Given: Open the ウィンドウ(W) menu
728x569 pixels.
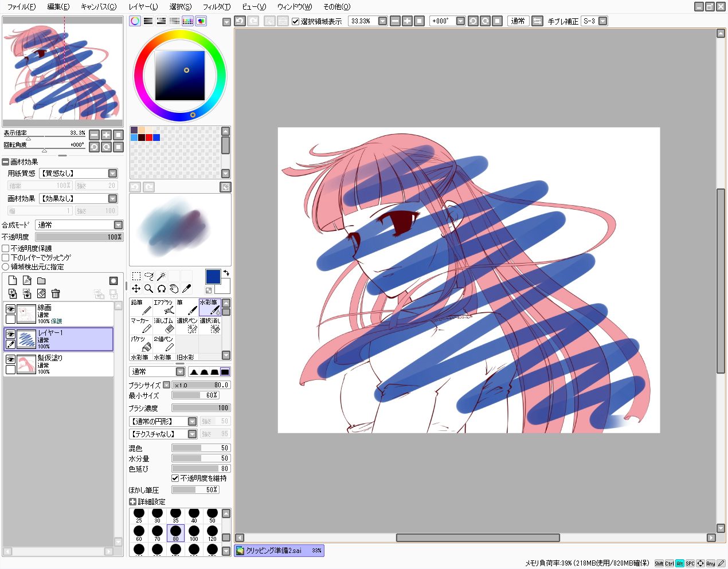Looking at the screenshot, I should coord(295,7).
